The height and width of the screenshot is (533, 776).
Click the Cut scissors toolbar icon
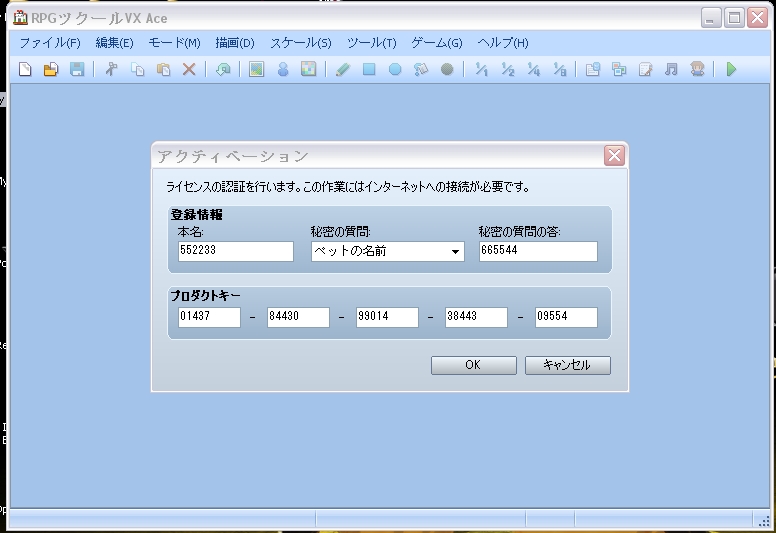pos(111,69)
